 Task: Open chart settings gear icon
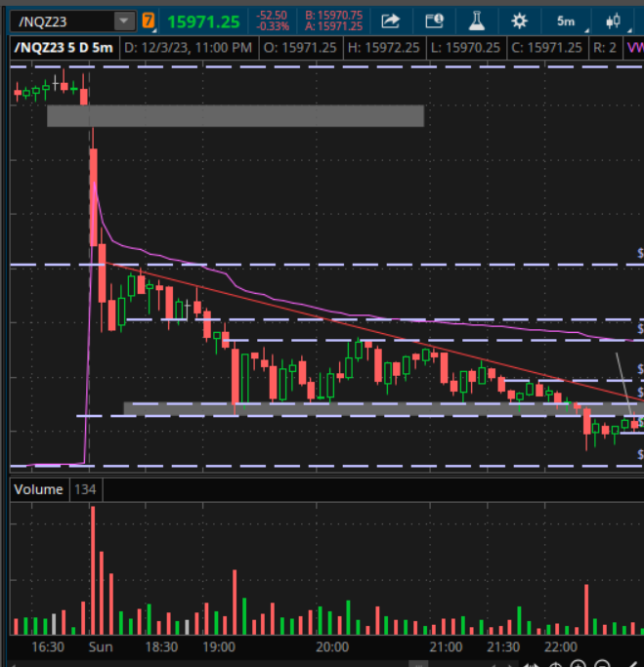(519, 21)
